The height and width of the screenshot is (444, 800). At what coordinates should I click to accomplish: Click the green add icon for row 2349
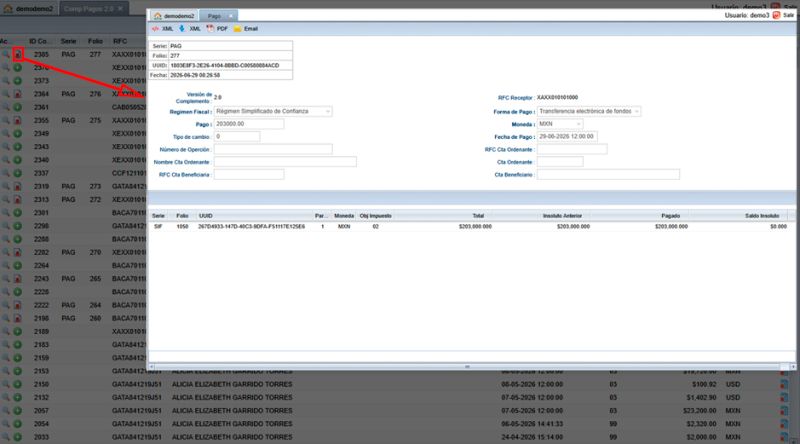[18, 134]
